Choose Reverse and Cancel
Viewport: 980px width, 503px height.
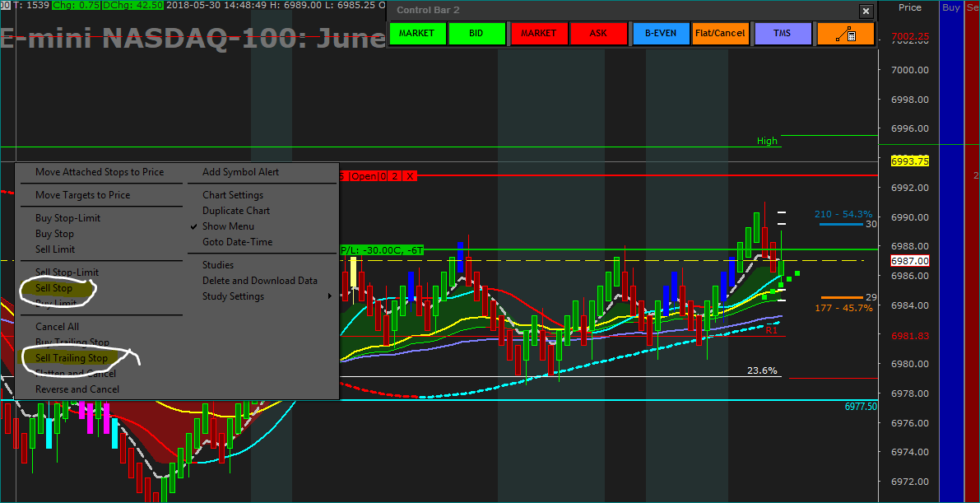(x=77, y=389)
